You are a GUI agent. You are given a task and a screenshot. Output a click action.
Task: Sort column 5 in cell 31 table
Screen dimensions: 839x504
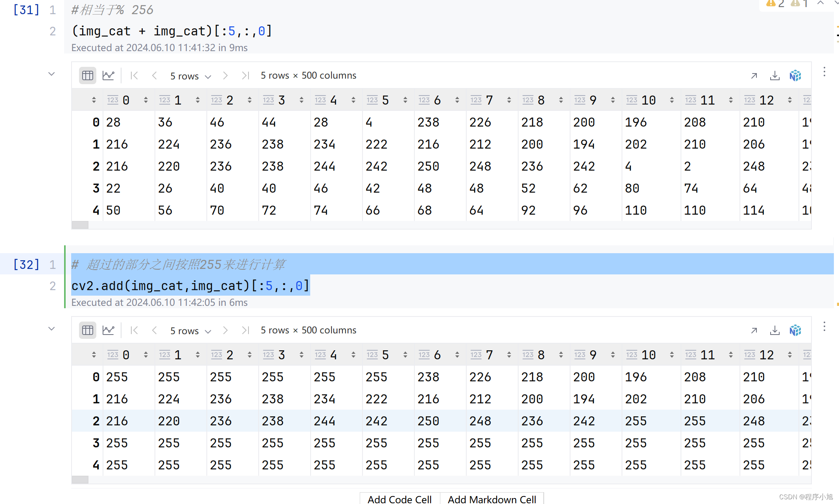(405, 100)
